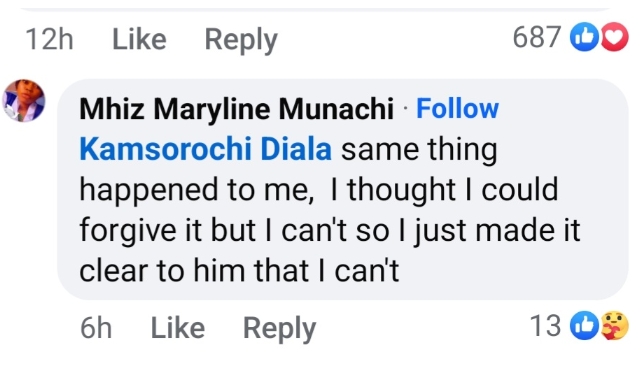View the 13 reactions count

pos(545,326)
